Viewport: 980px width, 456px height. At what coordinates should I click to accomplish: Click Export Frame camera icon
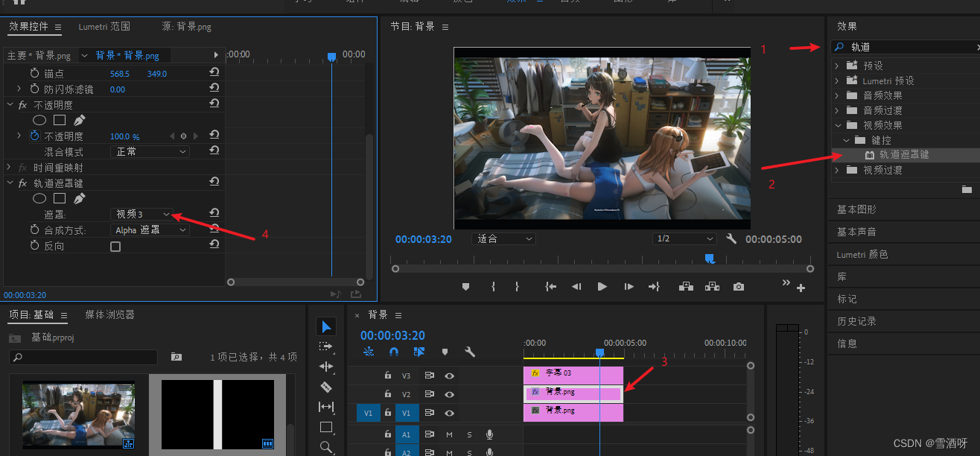tap(738, 287)
